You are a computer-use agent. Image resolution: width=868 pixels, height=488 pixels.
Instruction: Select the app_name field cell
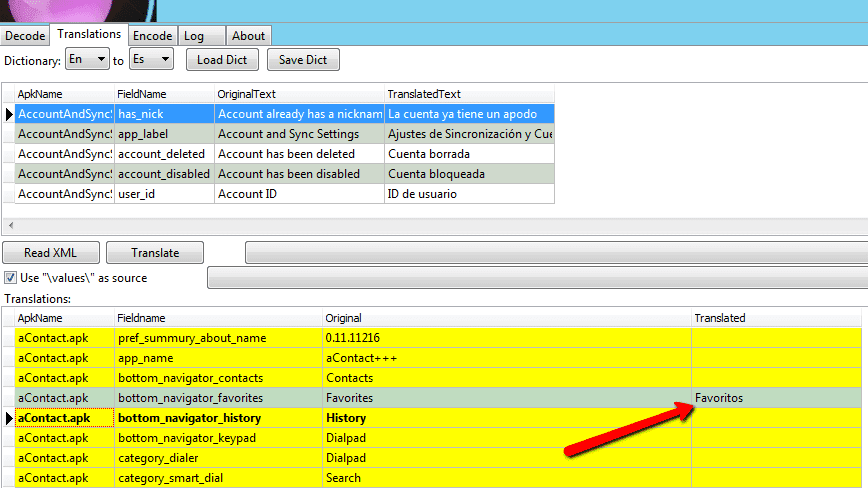(x=218, y=358)
